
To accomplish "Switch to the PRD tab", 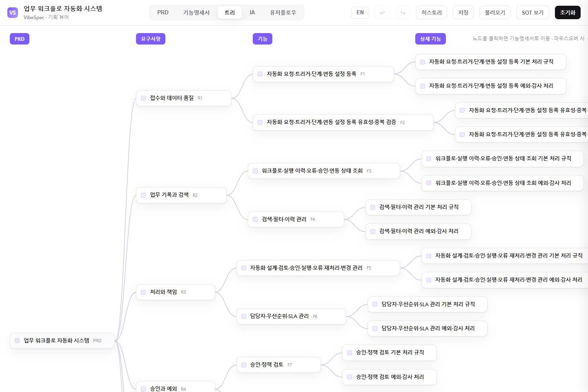I will point(163,13).
